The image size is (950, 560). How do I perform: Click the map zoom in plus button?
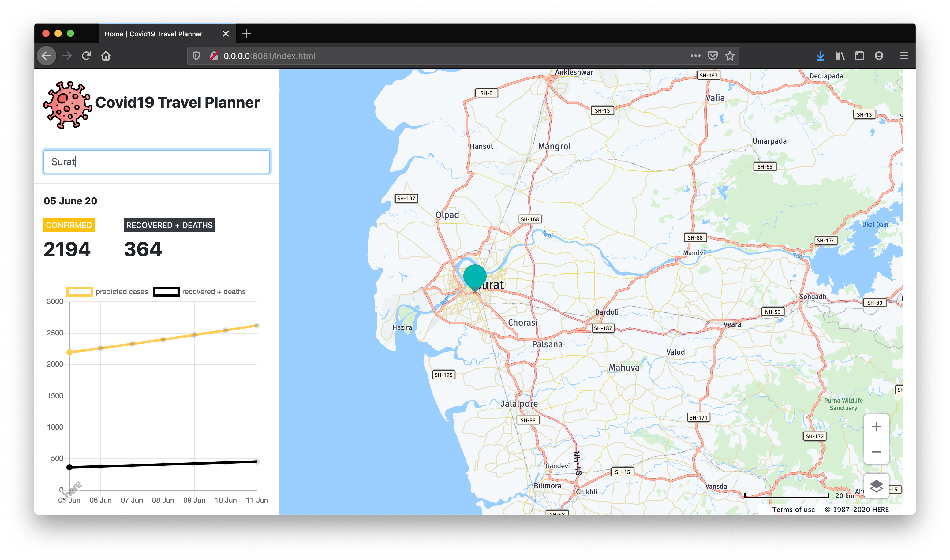point(876,427)
